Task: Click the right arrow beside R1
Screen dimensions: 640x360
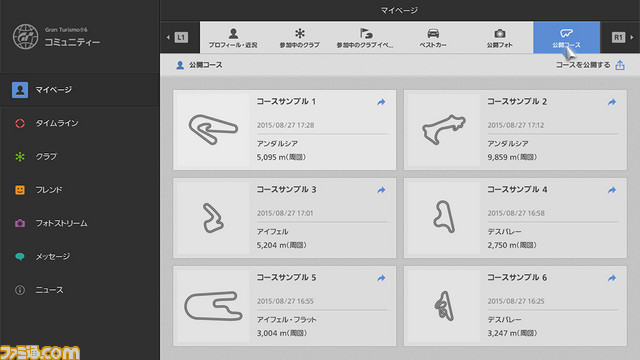Action: coord(632,38)
